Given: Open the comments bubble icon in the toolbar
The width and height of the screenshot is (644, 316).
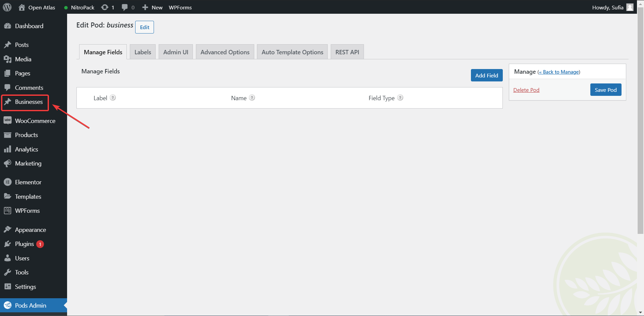Looking at the screenshot, I should click(124, 7).
